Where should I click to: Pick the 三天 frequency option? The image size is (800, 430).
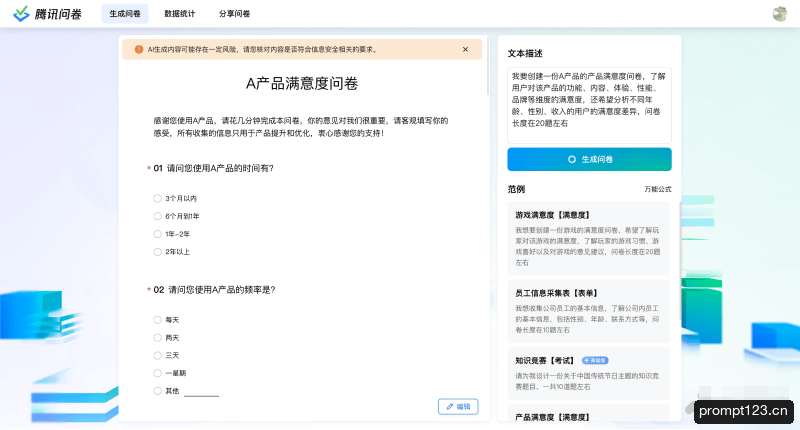coord(157,356)
